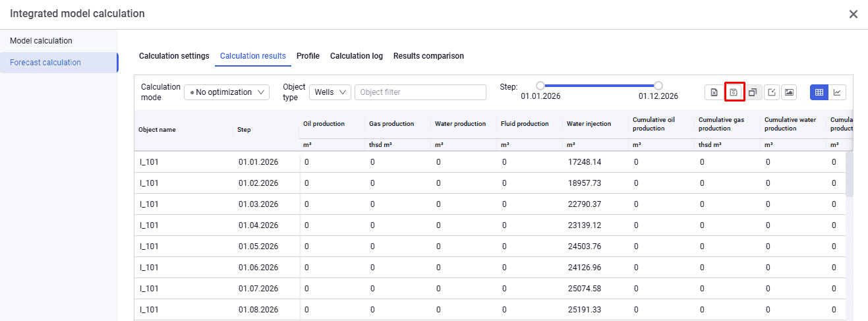The image size is (868, 321).
Task: Click the pop-out window arrow icon
Action: pyautogui.click(x=771, y=92)
